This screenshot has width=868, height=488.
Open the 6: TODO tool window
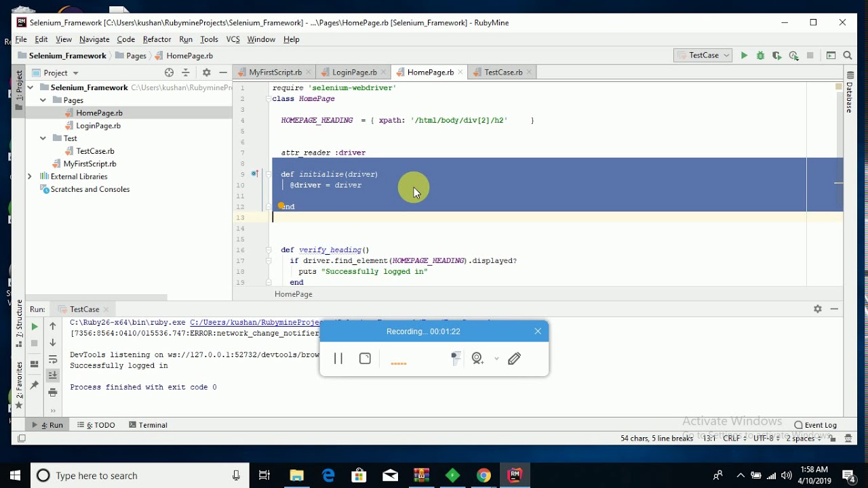coord(96,425)
